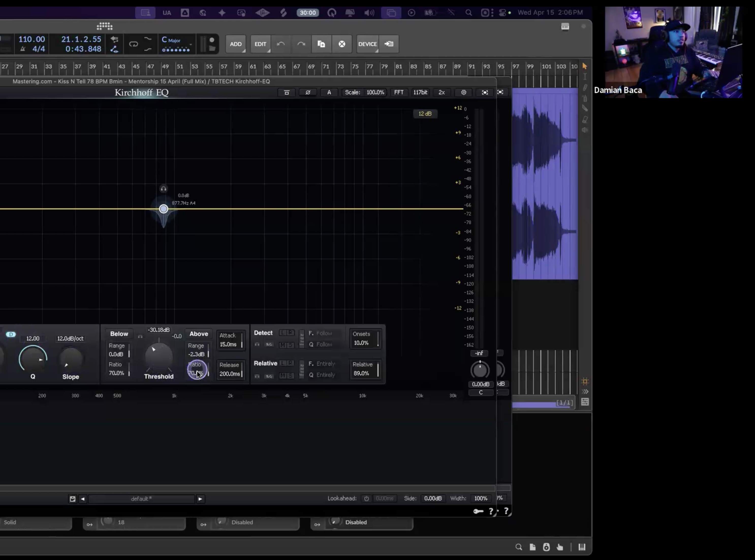Viewport: 755px width, 560px height.
Task: Click the duplicate/paste icon beside redo
Action: (x=321, y=44)
